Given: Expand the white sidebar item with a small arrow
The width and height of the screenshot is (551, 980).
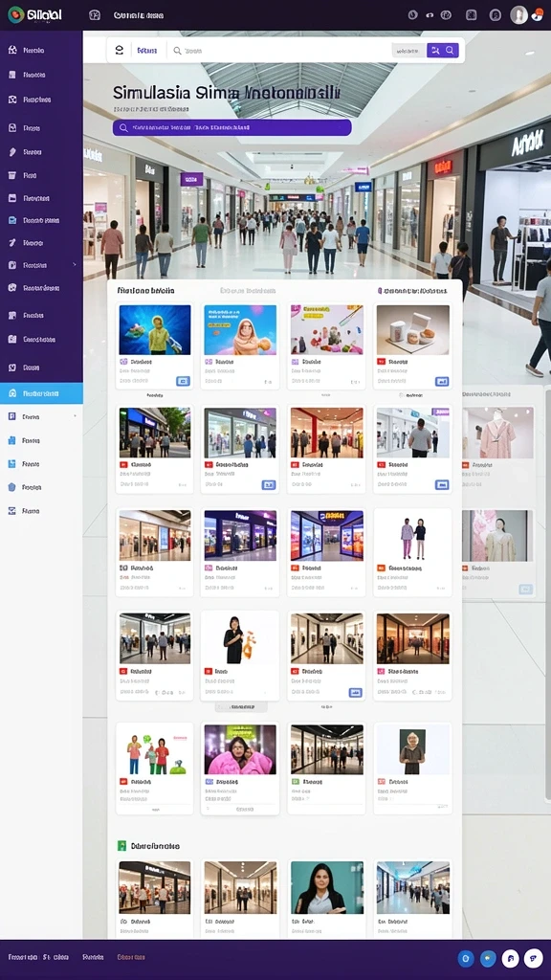Looking at the screenshot, I should coord(41,416).
